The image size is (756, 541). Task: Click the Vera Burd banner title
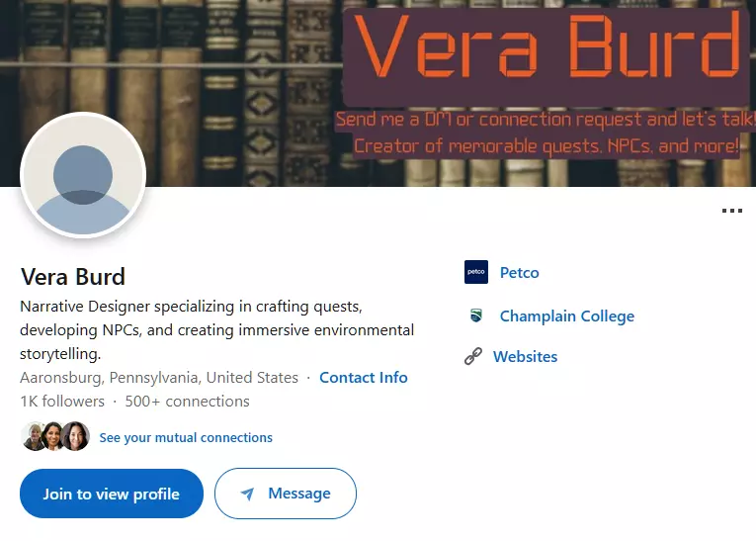pyautogui.click(x=546, y=49)
